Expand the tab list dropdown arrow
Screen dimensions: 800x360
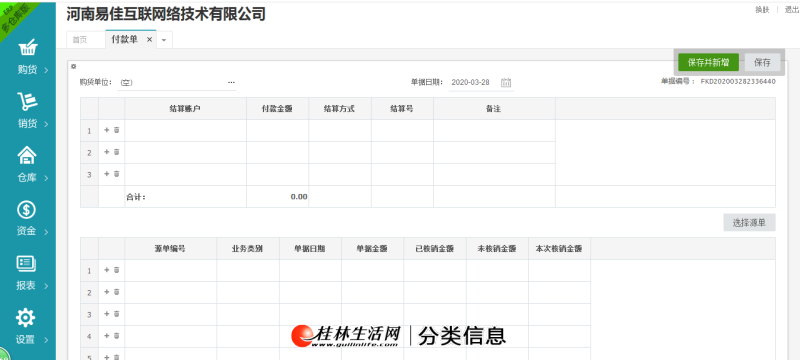pos(164,40)
